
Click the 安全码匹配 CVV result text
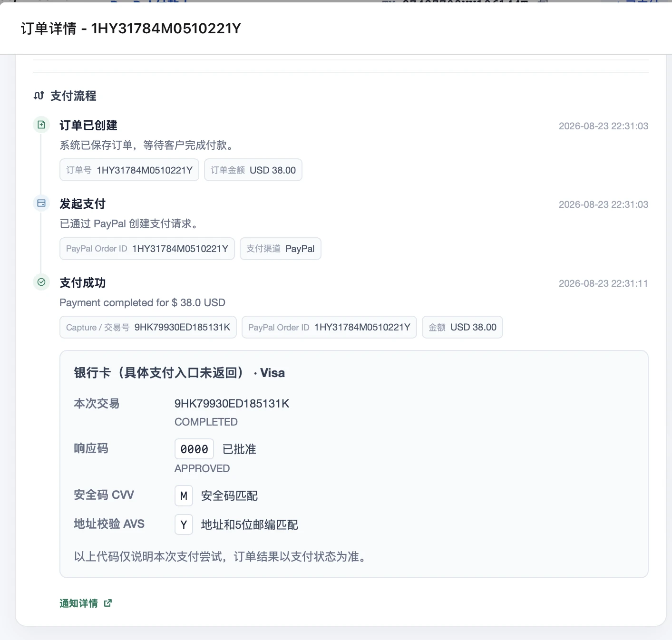tap(229, 496)
